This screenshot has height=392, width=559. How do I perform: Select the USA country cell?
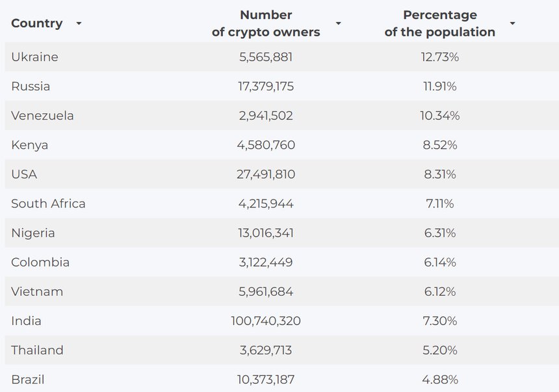tap(24, 174)
